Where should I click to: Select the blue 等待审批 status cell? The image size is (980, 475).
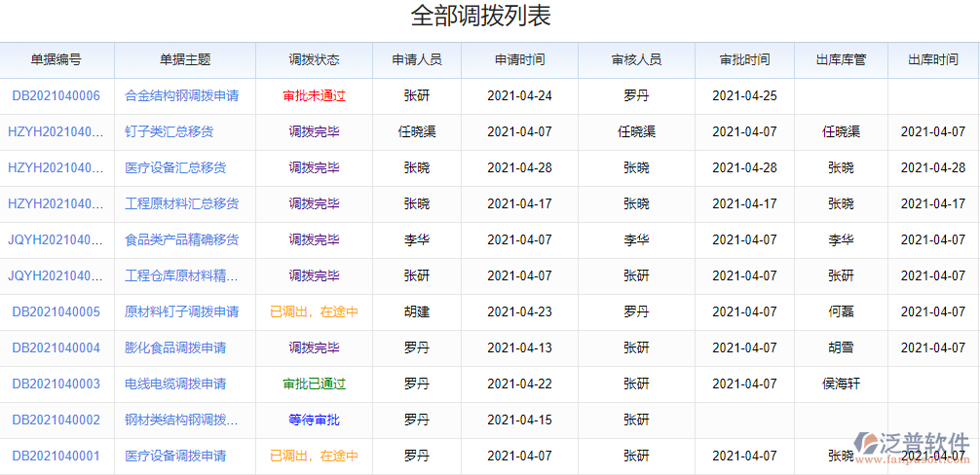tap(314, 420)
